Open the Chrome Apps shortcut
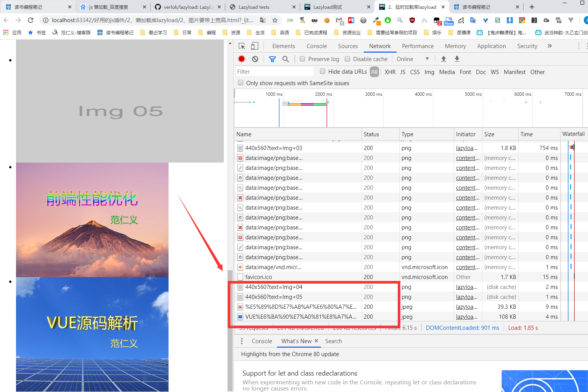Image resolution: width=588 pixels, height=392 pixels. point(12,32)
